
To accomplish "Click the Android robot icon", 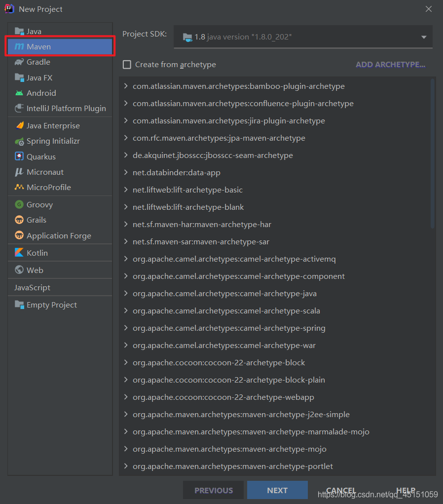I will pyautogui.click(x=19, y=93).
